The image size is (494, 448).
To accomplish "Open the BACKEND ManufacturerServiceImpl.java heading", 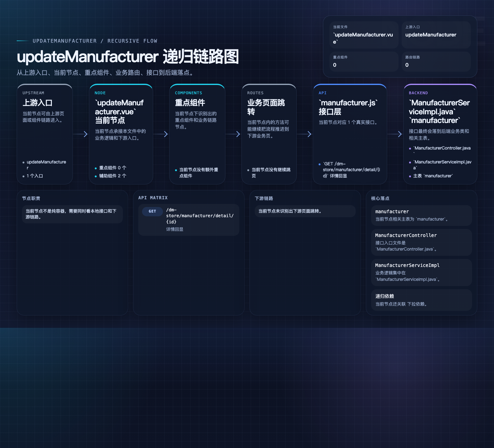I will pyautogui.click(x=439, y=112).
